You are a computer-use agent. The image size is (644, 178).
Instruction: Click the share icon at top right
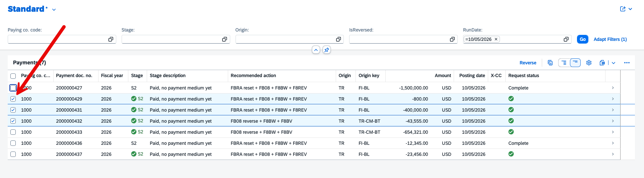[623, 9]
